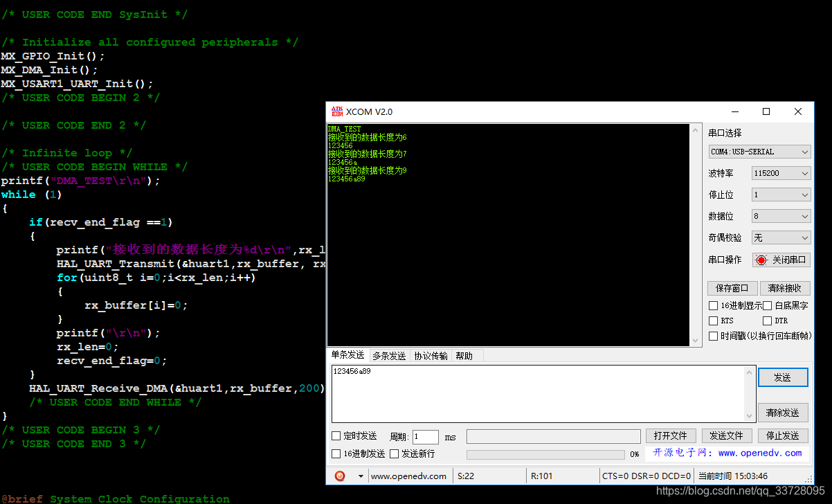Switch to 协议传输 tab
The height and width of the screenshot is (504, 832).
point(431,356)
